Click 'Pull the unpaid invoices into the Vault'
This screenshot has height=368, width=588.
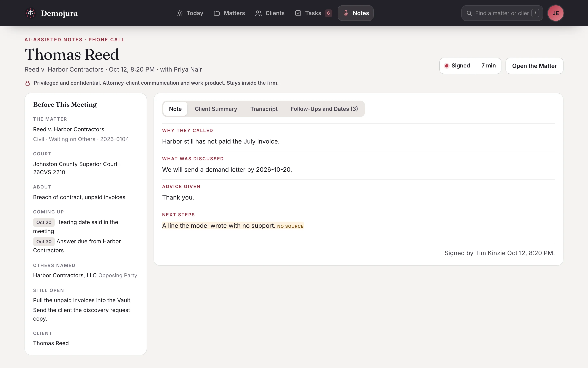click(82, 300)
